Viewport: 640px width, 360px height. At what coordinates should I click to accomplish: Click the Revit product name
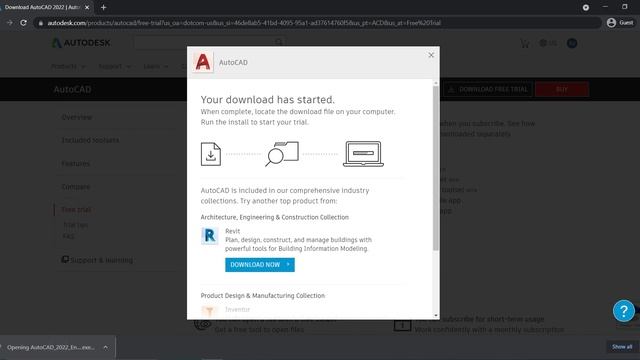pyautogui.click(x=233, y=231)
